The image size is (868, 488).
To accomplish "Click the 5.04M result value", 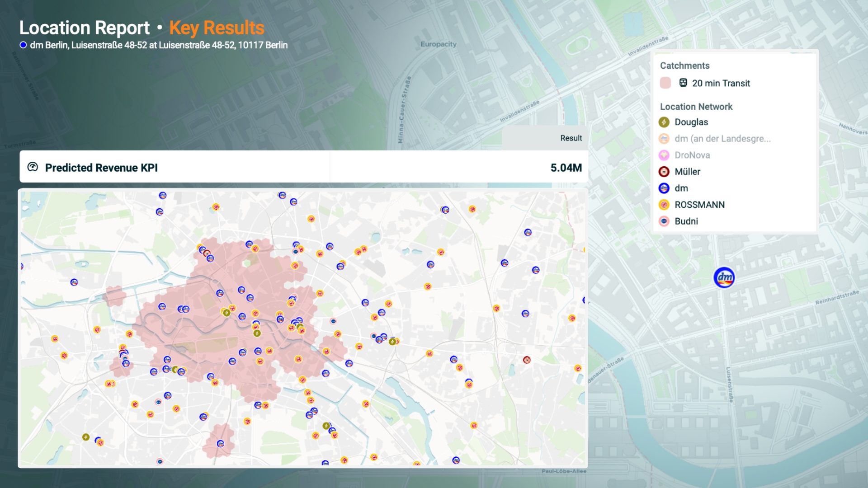I will coord(566,168).
